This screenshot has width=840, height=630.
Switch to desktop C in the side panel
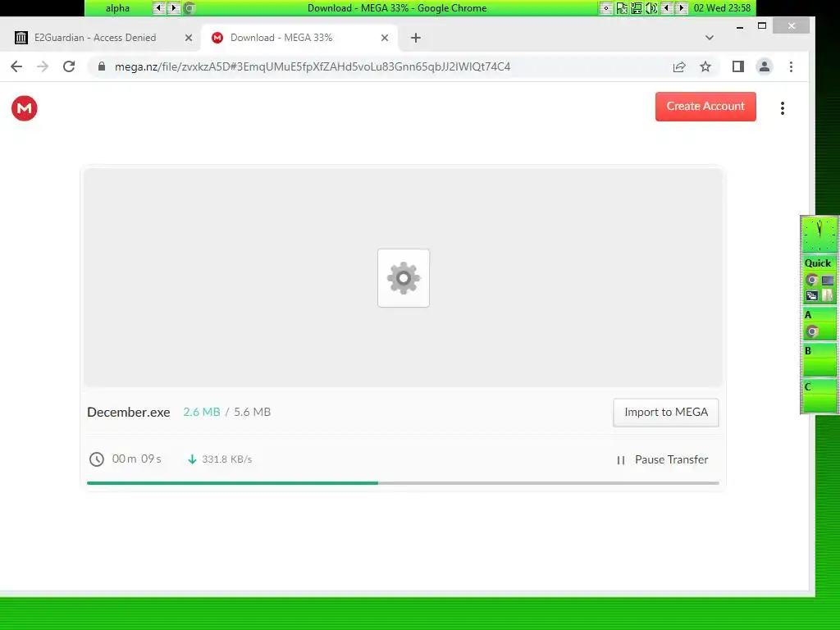819,395
